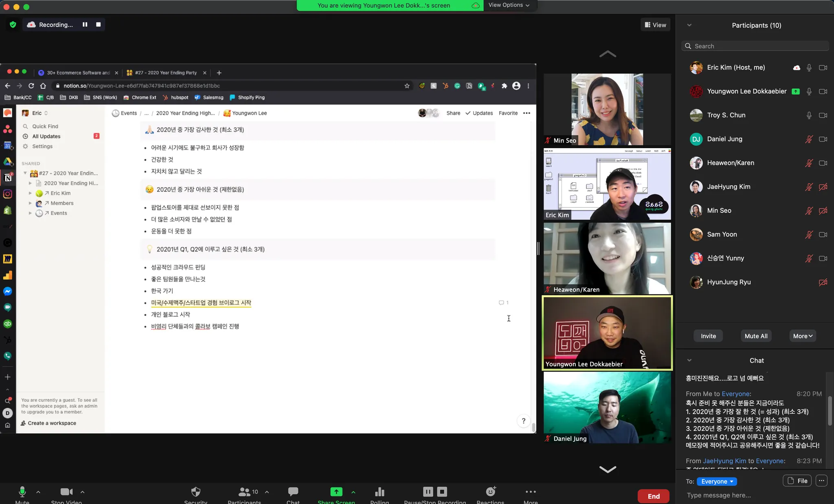Click the Share Screen green icon
This screenshot has width=834, height=504.
[x=336, y=492]
